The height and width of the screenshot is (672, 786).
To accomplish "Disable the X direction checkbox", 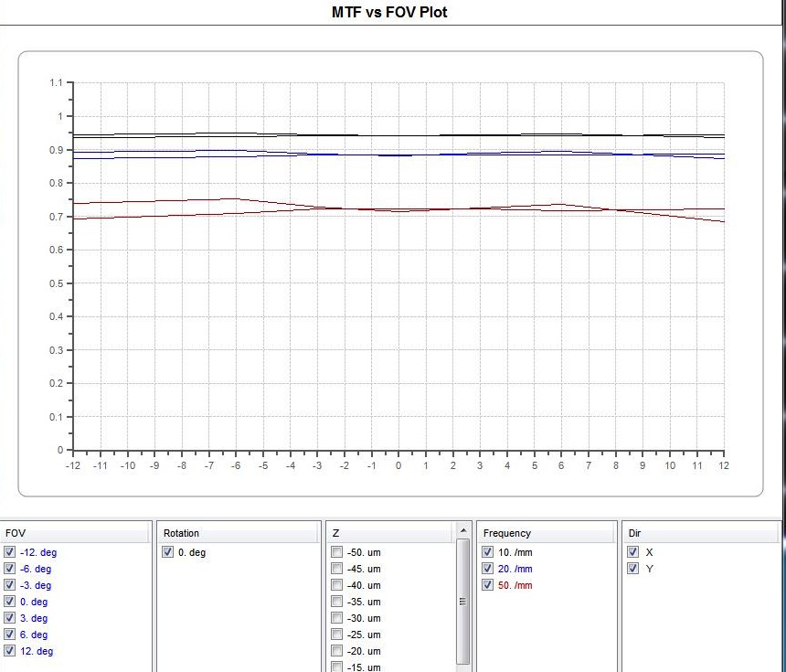I will pyautogui.click(x=633, y=552).
